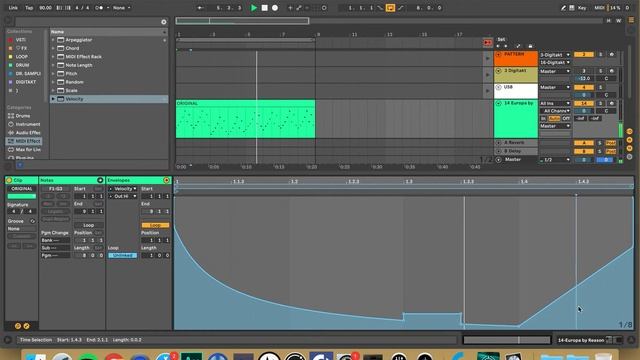Expand the Pitch folder
Screen dimensions: 640x360
(x=53, y=73)
